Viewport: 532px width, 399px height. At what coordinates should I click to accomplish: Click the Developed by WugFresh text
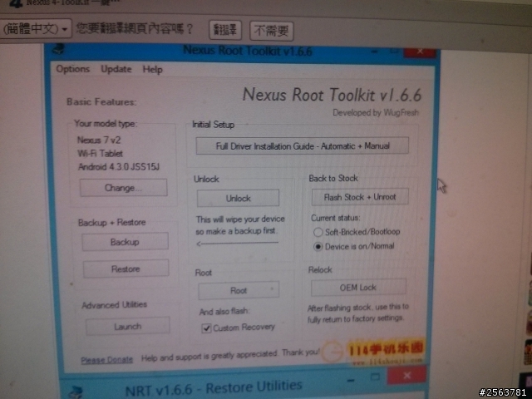[x=376, y=113]
